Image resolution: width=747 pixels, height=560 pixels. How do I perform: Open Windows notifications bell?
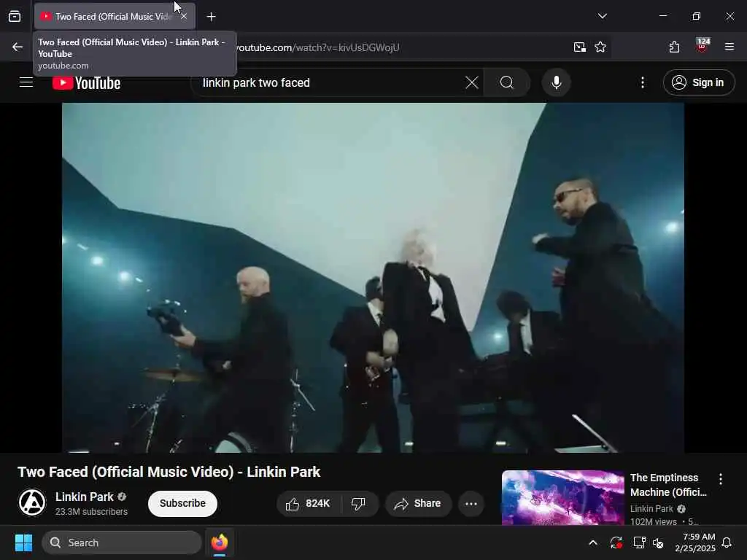[727, 542]
